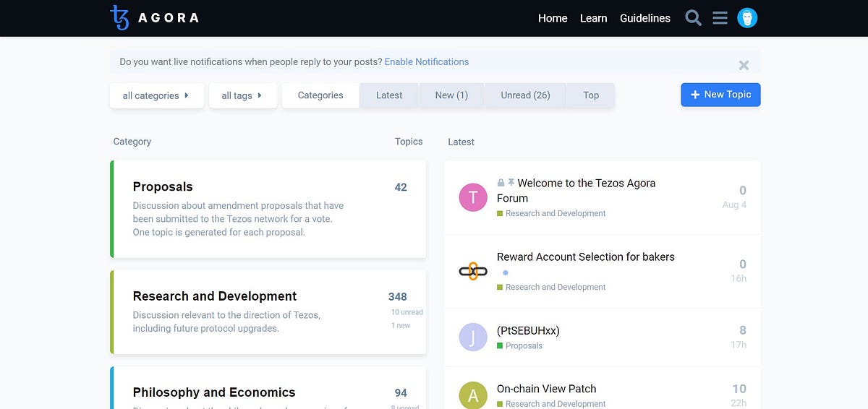Click the 1 new link
868x409 pixels.
[x=401, y=325]
